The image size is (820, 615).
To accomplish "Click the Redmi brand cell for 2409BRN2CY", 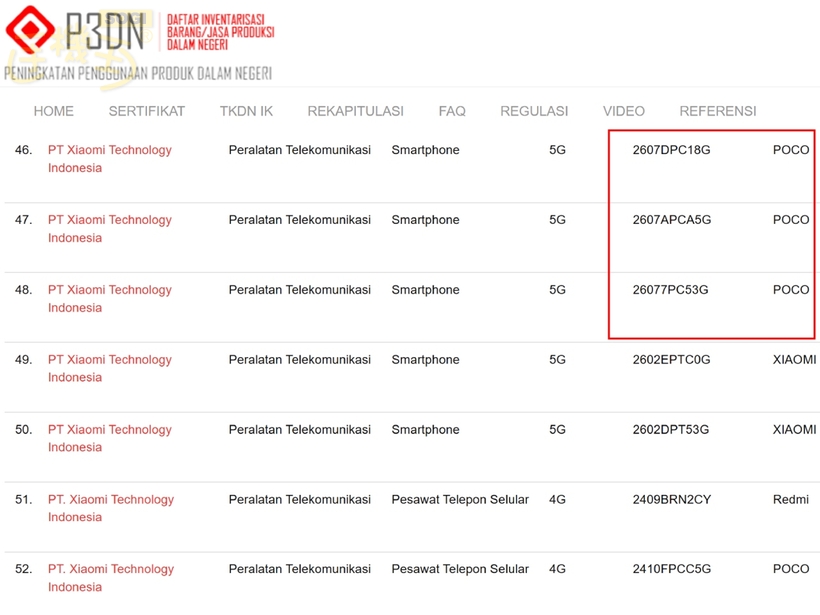I will (791, 499).
